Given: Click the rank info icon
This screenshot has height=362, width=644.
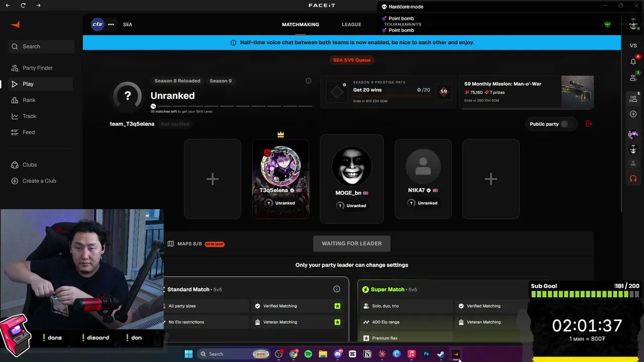Looking at the screenshot, I should pyautogui.click(x=308, y=80).
